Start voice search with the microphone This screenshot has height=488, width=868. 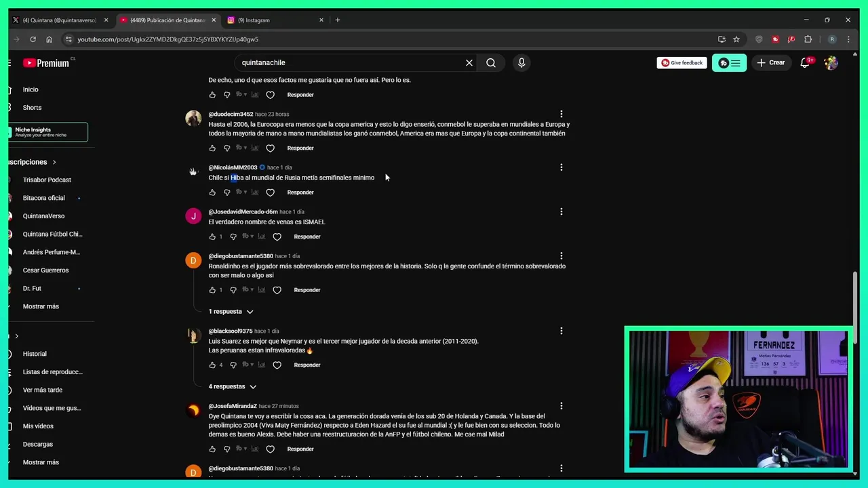521,62
